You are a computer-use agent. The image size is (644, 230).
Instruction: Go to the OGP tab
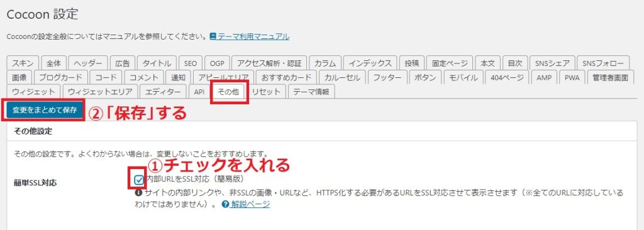pyautogui.click(x=217, y=63)
